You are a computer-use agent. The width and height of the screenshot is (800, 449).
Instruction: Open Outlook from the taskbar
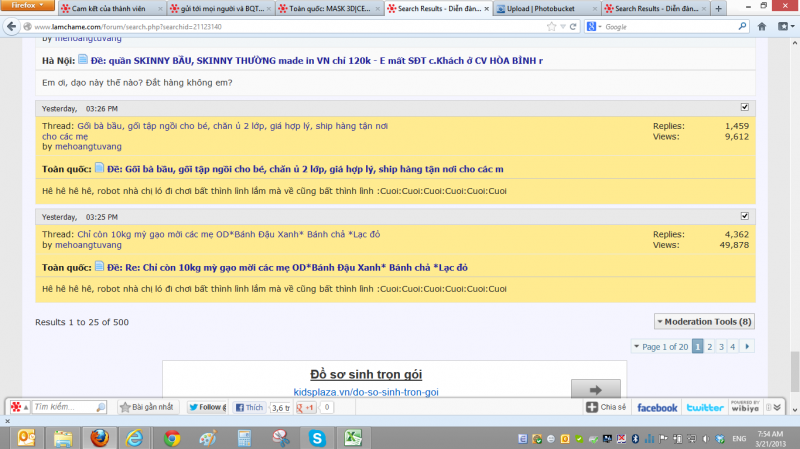pyautogui.click(x=26, y=437)
